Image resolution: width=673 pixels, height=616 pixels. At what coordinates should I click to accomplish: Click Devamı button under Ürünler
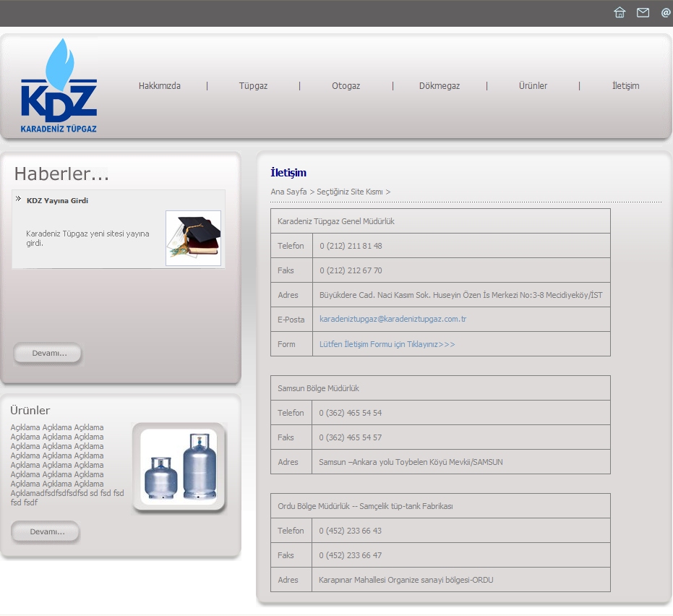(46, 532)
